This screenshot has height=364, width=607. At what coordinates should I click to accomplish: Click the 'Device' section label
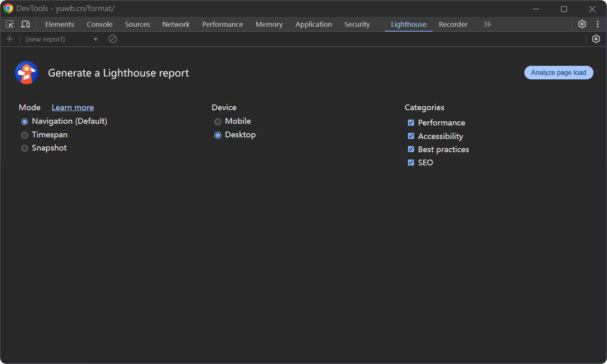coord(224,107)
